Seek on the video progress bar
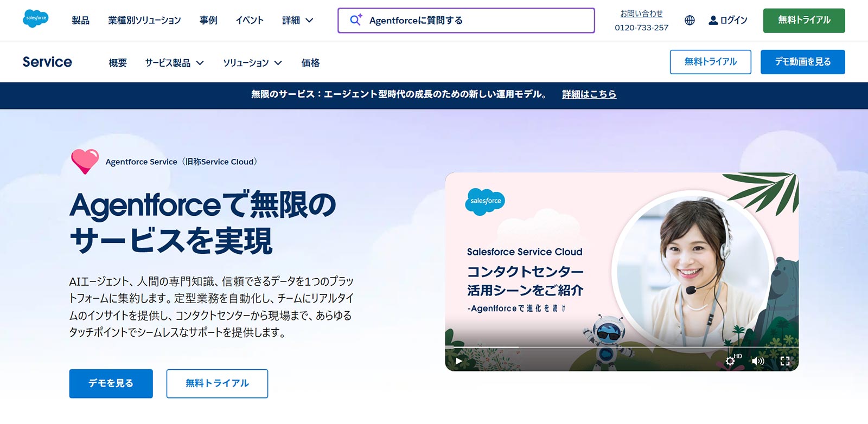Image resolution: width=868 pixels, height=424 pixels. click(x=622, y=347)
